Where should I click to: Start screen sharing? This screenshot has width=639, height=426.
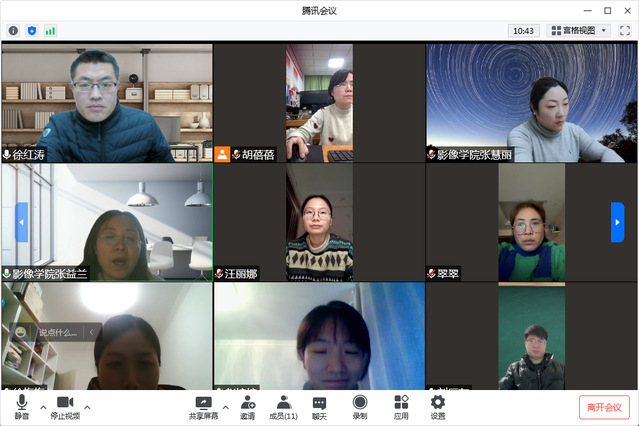203,407
